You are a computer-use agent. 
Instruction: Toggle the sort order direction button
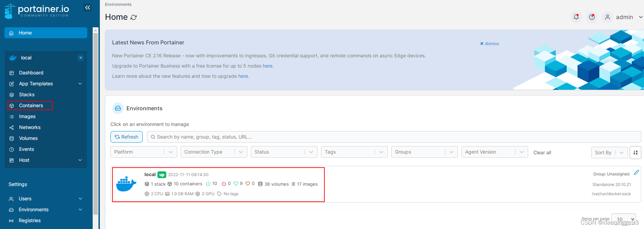[x=635, y=153]
